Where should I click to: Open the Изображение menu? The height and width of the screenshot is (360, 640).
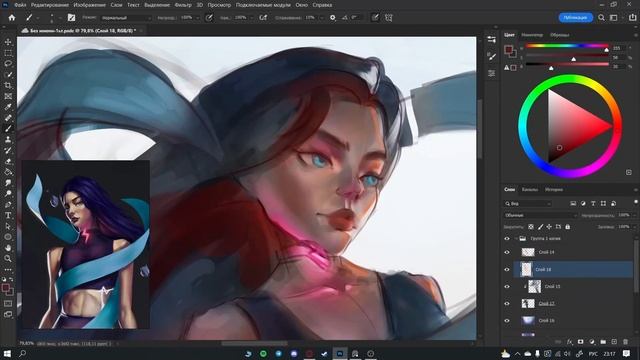click(89, 5)
